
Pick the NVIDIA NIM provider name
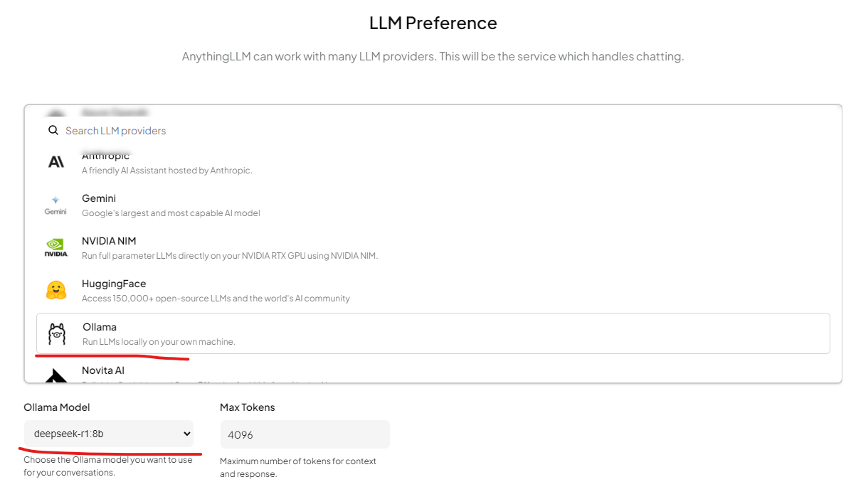(109, 241)
